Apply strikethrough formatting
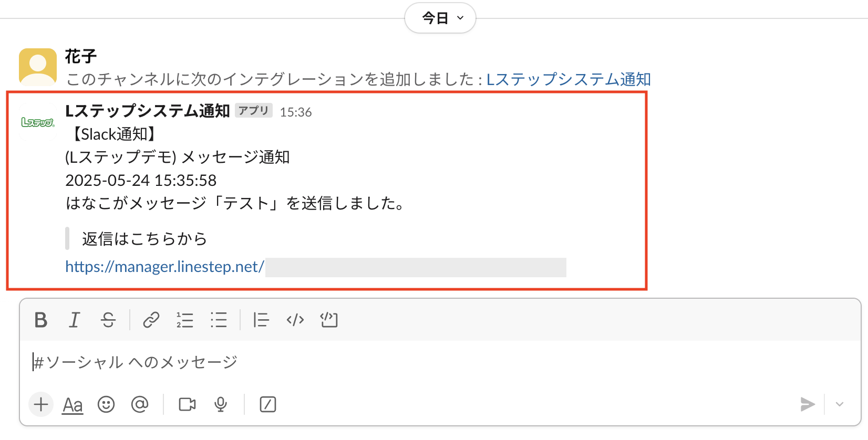The width and height of the screenshot is (868, 440). click(108, 320)
